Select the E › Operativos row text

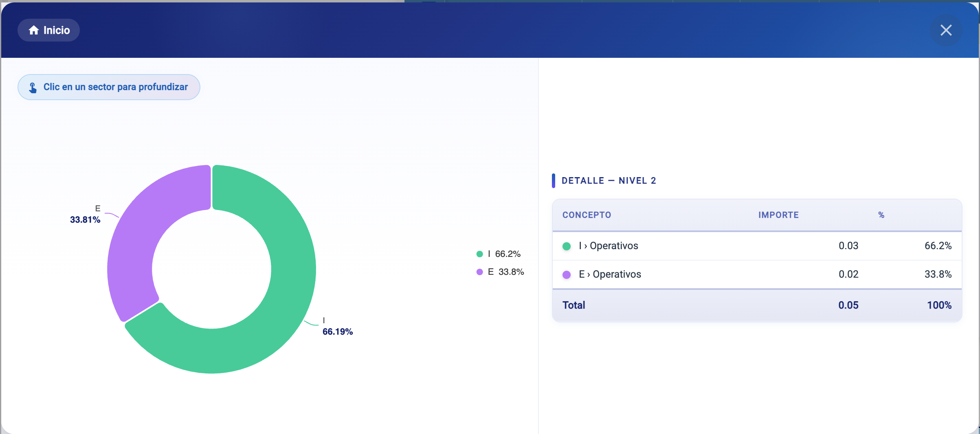[x=610, y=274]
